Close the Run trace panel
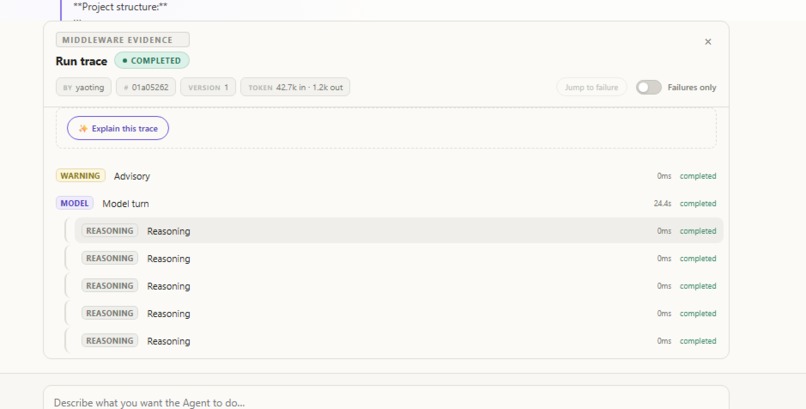This screenshot has height=409, width=806. tap(708, 42)
